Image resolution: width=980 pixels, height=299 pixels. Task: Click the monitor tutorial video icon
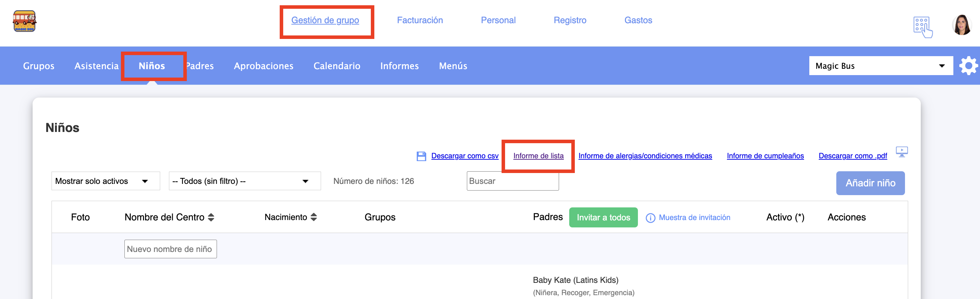[901, 152]
